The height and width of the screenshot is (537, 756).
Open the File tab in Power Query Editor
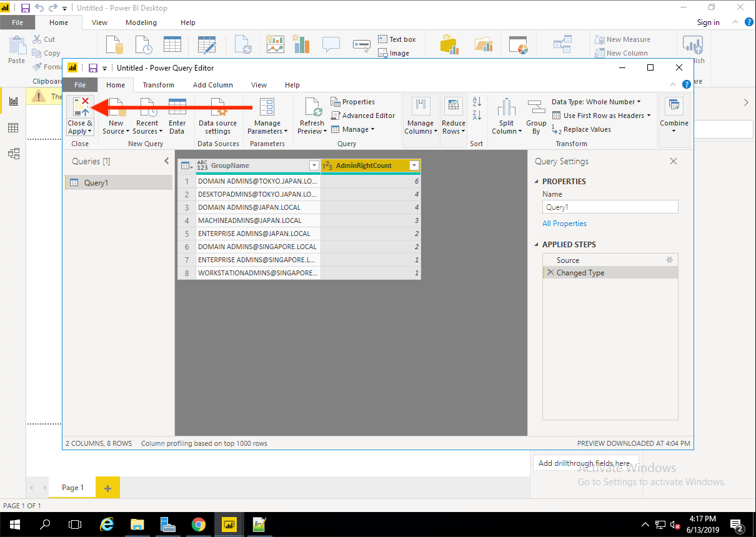[80, 85]
